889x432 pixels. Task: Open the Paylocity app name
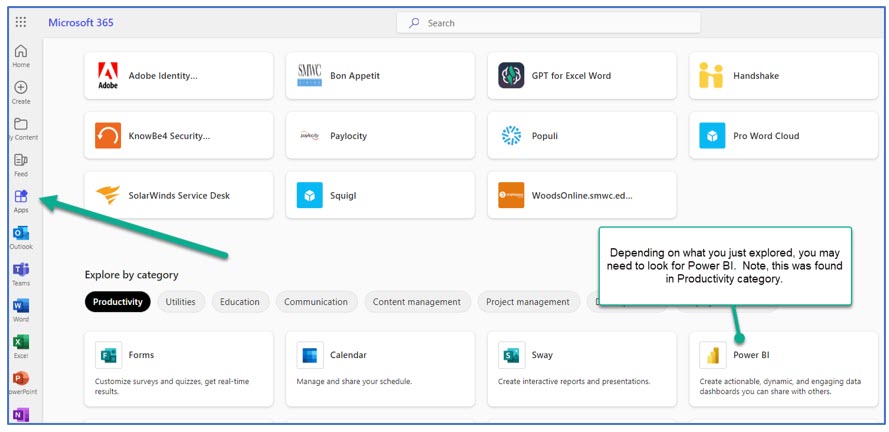pyautogui.click(x=348, y=135)
